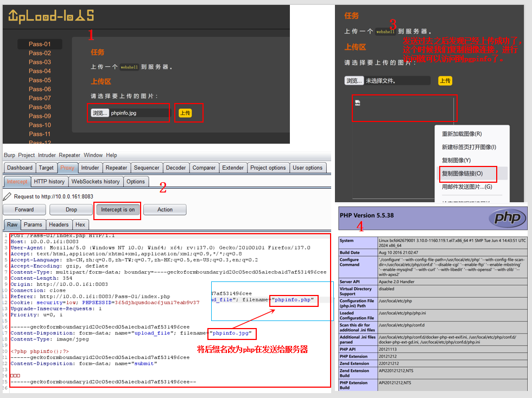Select the Hex request view tab

pyautogui.click(x=80, y=224)
